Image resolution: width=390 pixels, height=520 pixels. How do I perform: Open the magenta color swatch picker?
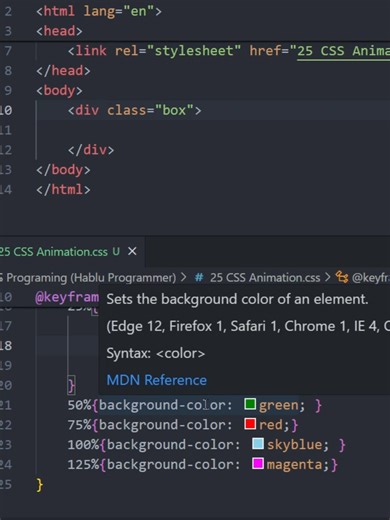click(258, 463)
